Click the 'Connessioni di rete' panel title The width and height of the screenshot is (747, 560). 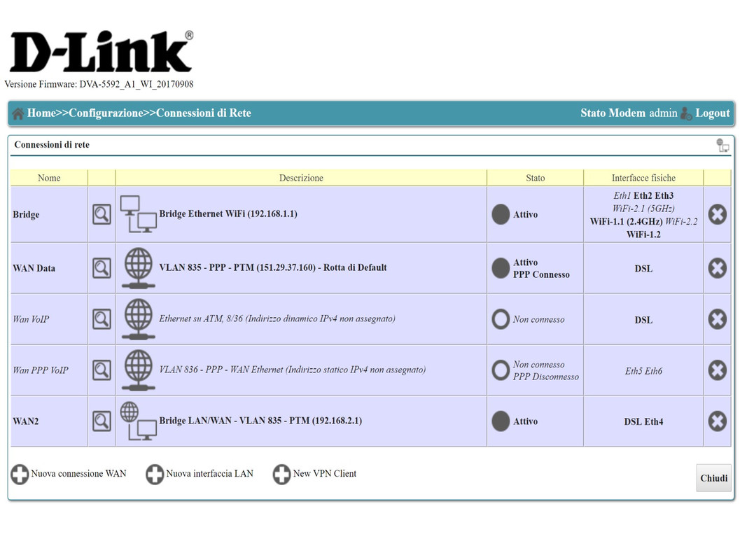pyautogui.click(x=52, y=144)
